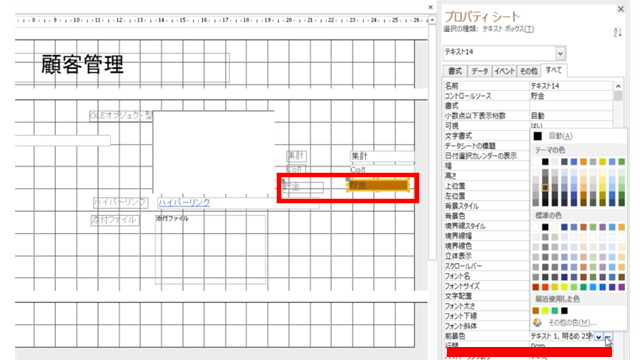Click the ruler scroll-up arrow beside form
The image size is (640, 360).
[x=432, y=20]
